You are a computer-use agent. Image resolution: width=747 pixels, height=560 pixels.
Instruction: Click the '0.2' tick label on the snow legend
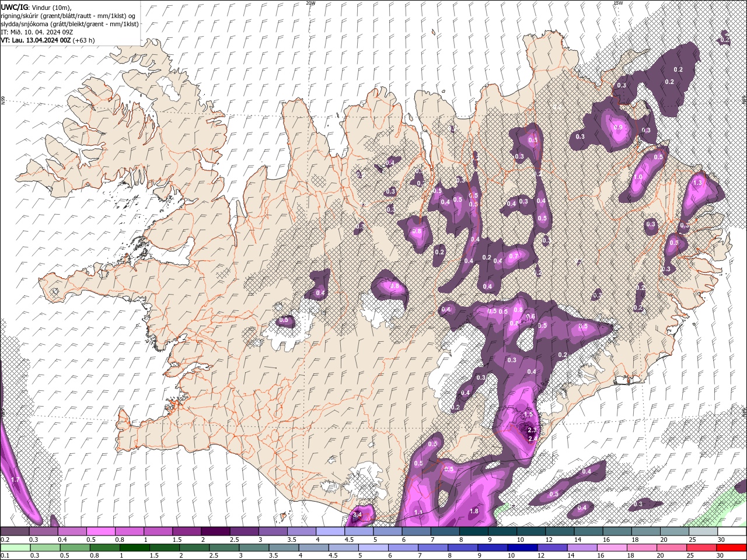(4, 540)
